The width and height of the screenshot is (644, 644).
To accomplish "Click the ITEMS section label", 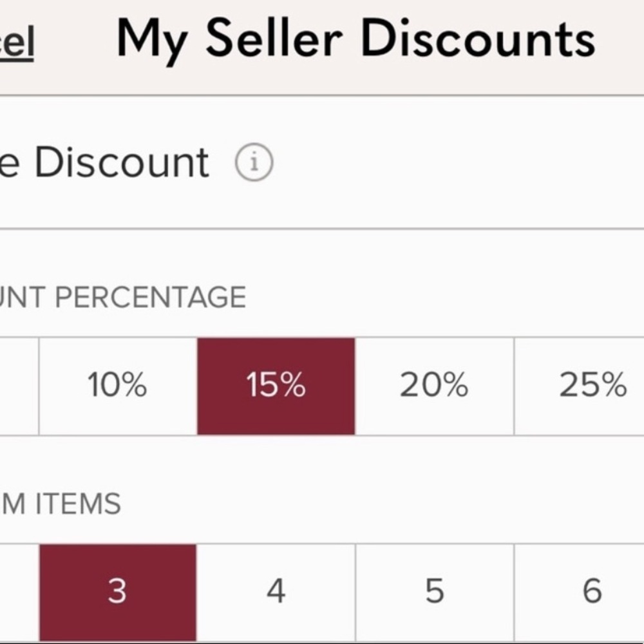I will point(77,504).
